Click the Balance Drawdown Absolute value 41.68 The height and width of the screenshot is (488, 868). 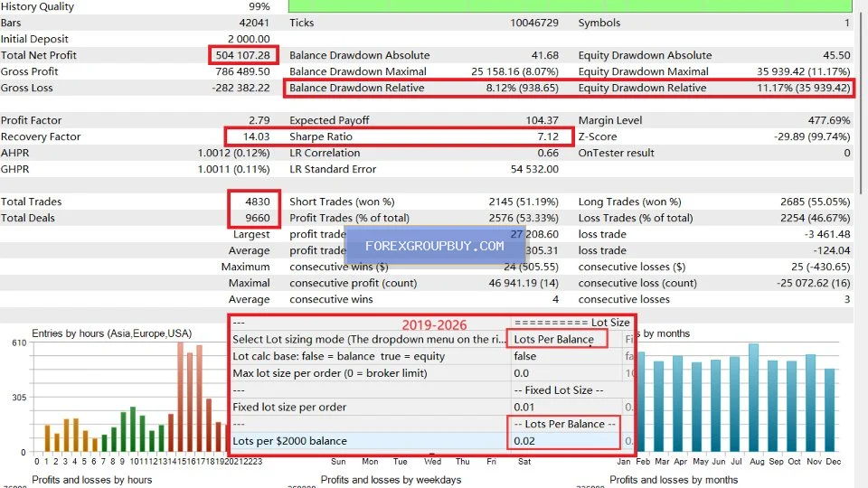click(544, 55)
